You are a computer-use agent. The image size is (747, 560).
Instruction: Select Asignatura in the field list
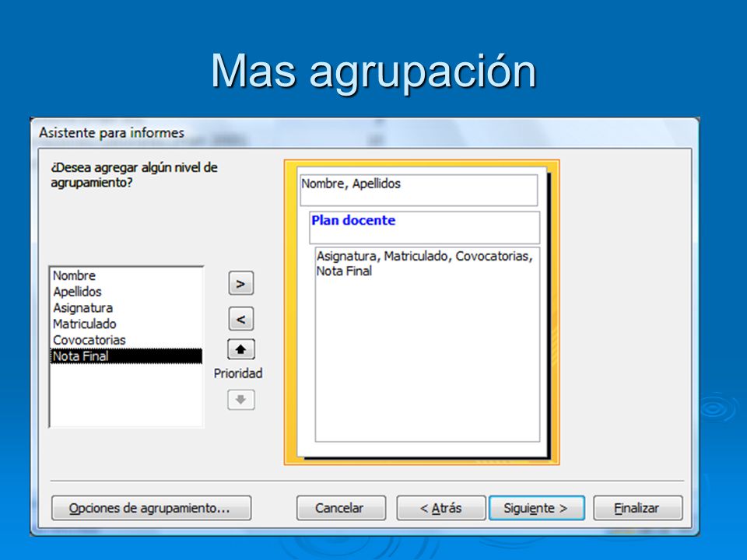[x=126, y=308]
